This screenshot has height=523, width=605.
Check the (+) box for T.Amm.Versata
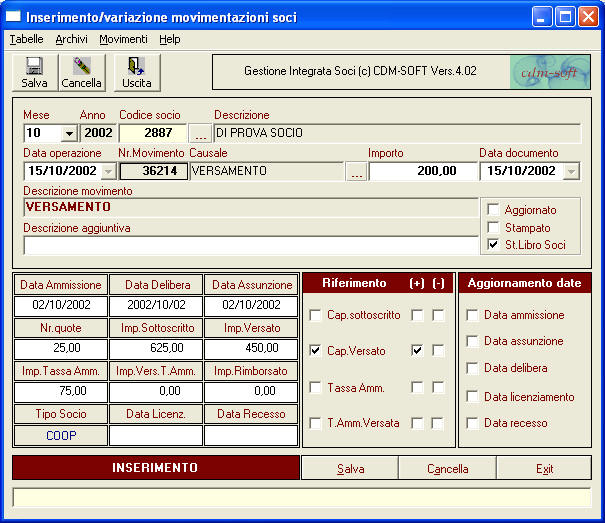click(x=417, y=423)
